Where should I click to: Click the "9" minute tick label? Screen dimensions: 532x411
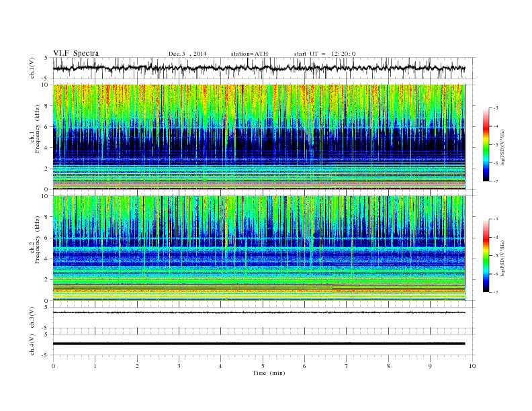tap(430, 366)
